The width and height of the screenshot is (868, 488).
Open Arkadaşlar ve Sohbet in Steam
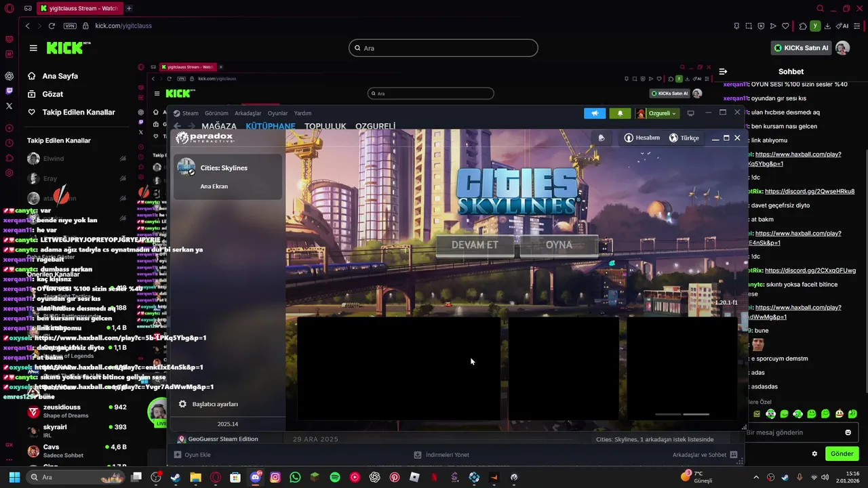[x=705, y=455]
